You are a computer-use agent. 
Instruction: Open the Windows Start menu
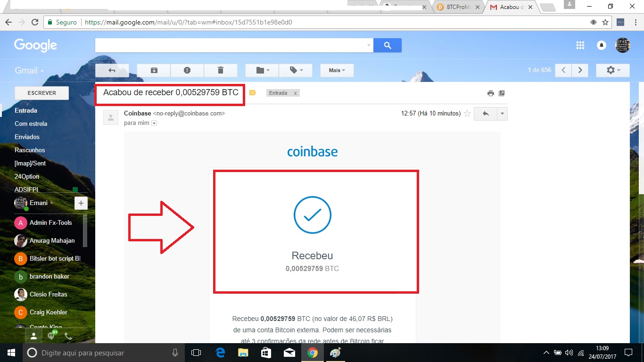point(11,353)
